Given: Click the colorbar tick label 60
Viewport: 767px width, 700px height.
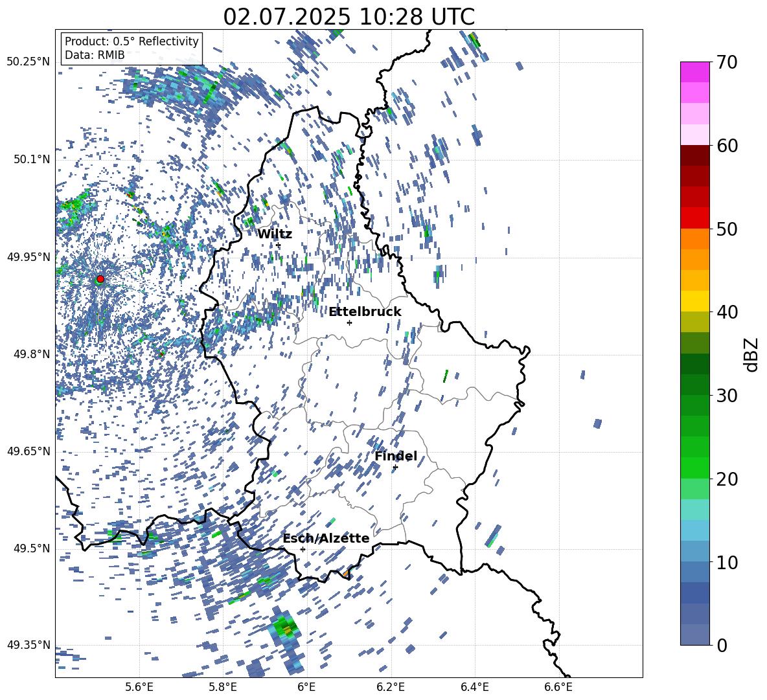Looking at the screenshot, I should click(x=727, y=146).
